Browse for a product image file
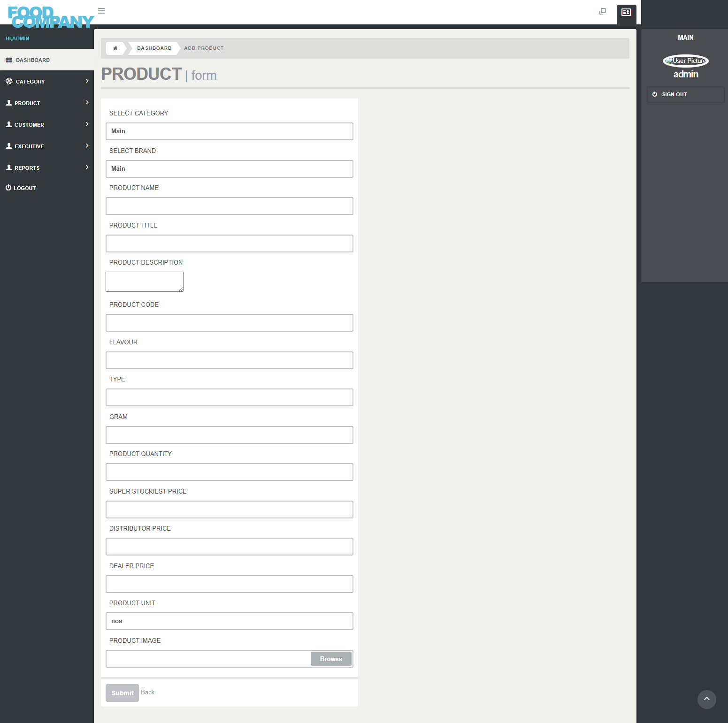728x723 pixels. coord(331,659)
